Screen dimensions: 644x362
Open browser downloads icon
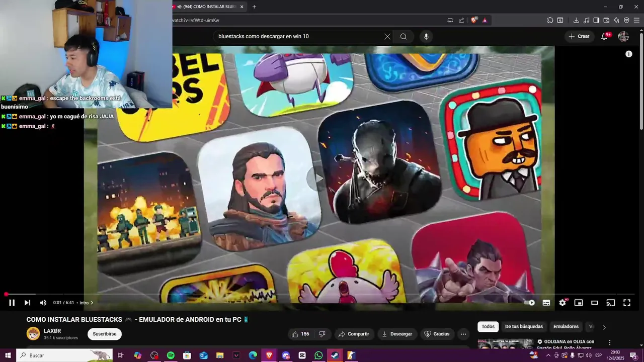pos(576,20)
